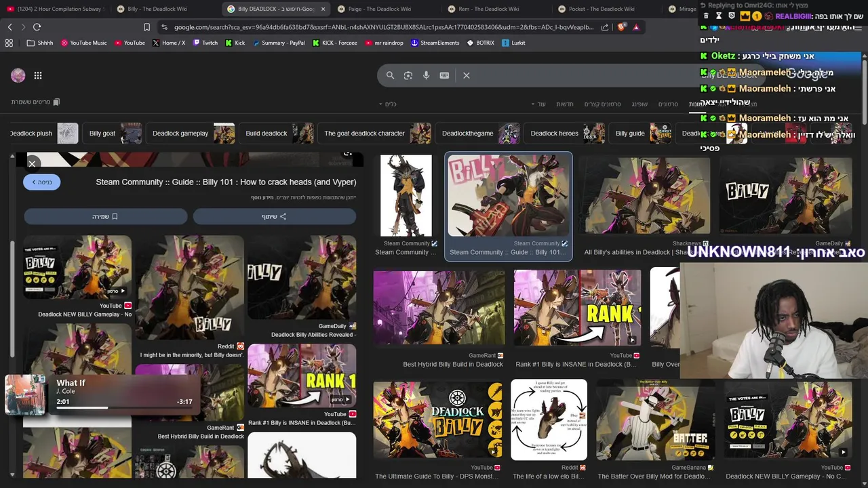Open the Brave shields lion icon

coord(621,27)
